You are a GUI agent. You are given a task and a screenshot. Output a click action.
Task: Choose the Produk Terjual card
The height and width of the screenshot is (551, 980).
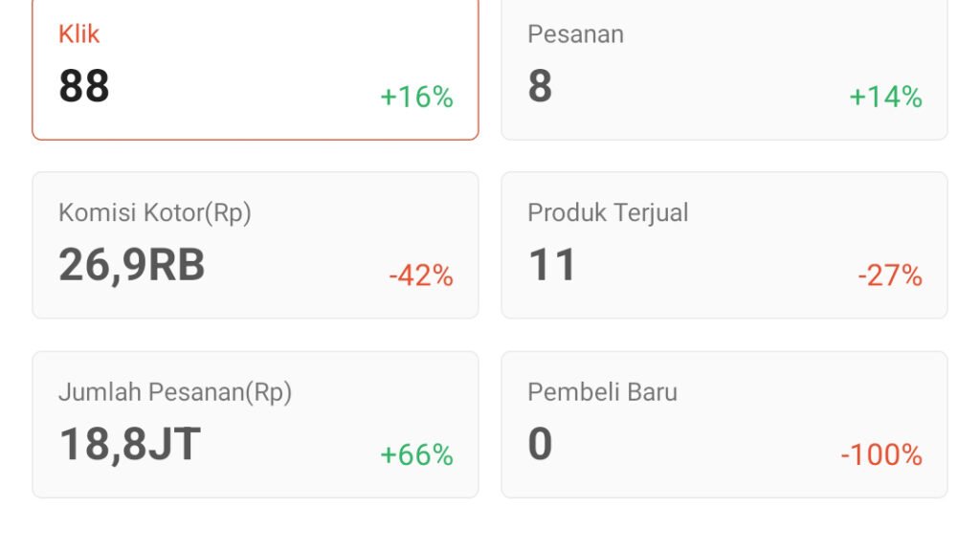click(x=724, y=245)
